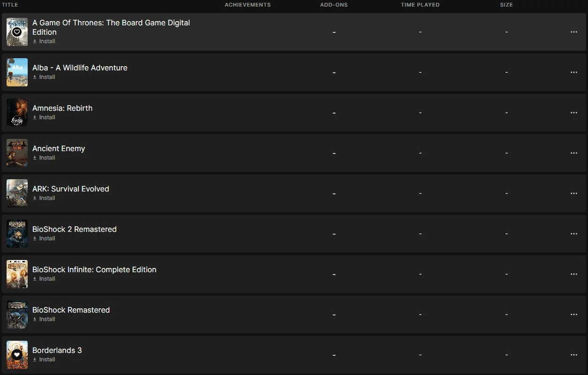Open BioShock Infinite cover thumbnail
Screen dimensions: 588x375
[17, 274]
